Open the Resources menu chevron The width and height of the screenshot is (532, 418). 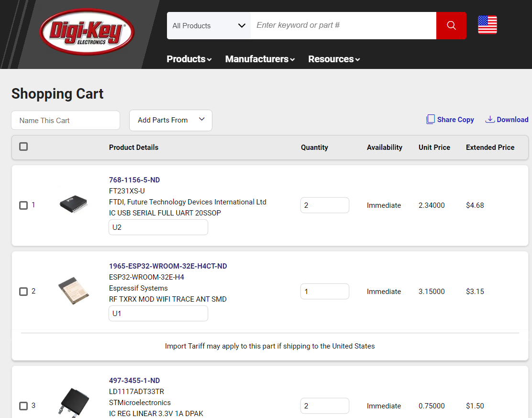click(356, 59)
